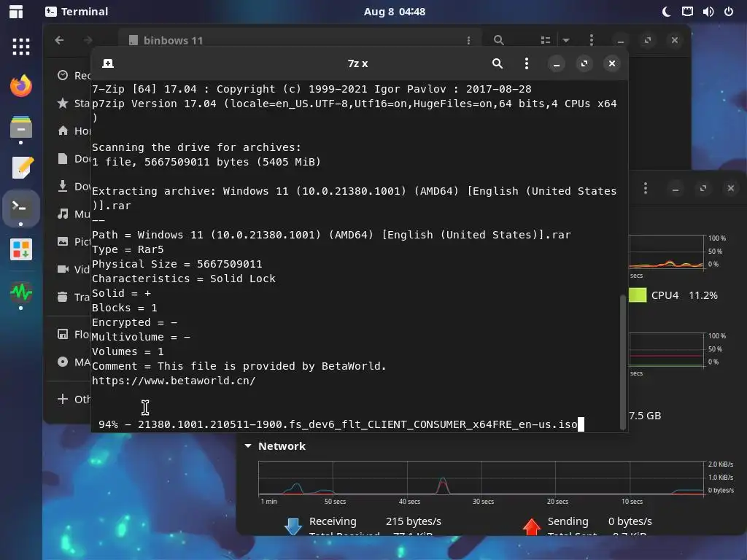Open folder options beside binbows 11 path
Viewport: 747px width, 560px height.
469,41
